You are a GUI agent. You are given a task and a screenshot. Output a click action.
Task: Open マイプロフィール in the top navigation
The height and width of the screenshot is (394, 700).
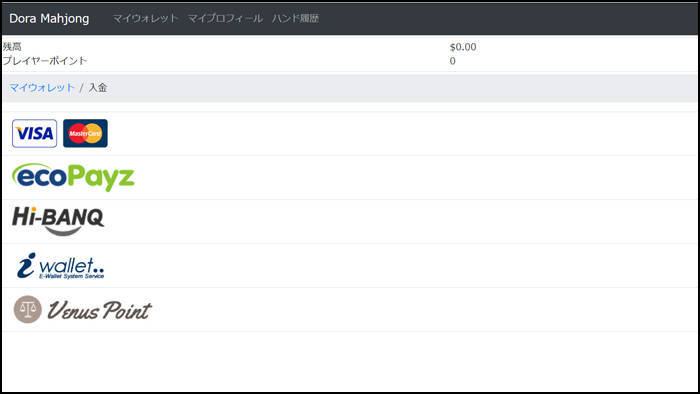coord(225,18)
